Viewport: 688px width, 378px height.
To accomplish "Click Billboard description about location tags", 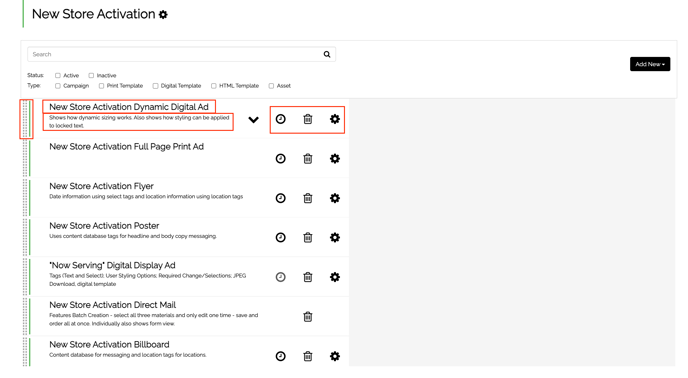I will [x=128, y=355].
